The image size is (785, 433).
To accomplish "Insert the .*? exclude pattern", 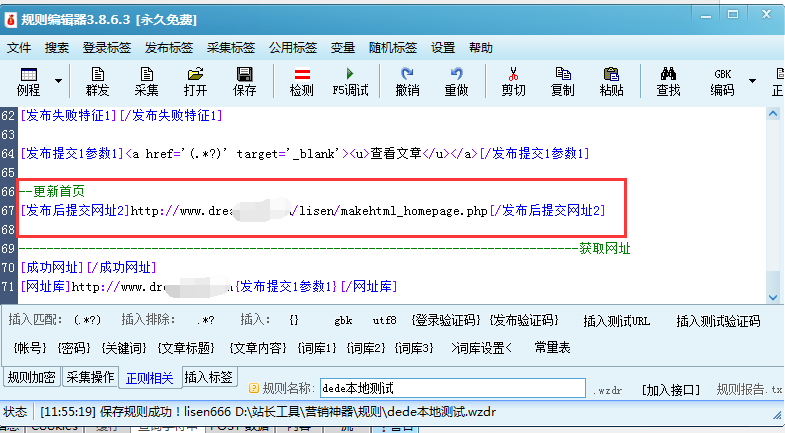I will click(205, 320).
